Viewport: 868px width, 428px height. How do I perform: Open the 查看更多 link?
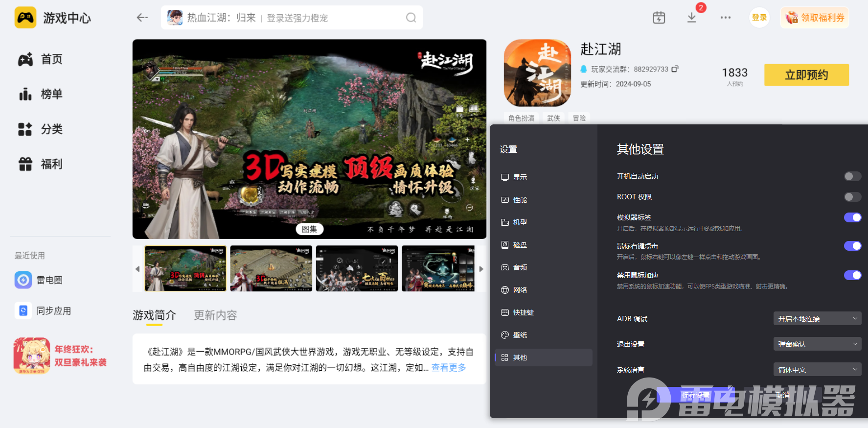[x=449, y=367]
